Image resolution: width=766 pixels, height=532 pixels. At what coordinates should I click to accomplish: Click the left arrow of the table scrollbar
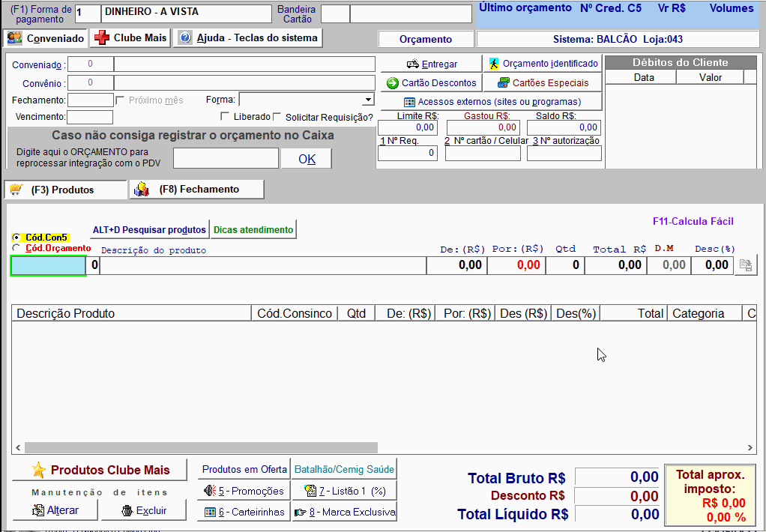tap(18, 447)
